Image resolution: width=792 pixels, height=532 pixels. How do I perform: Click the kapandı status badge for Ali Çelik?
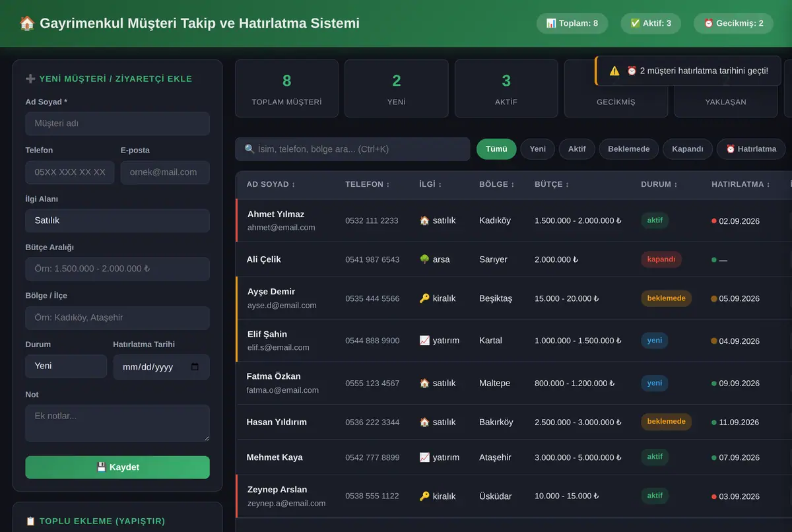click(x=661, y=259)
